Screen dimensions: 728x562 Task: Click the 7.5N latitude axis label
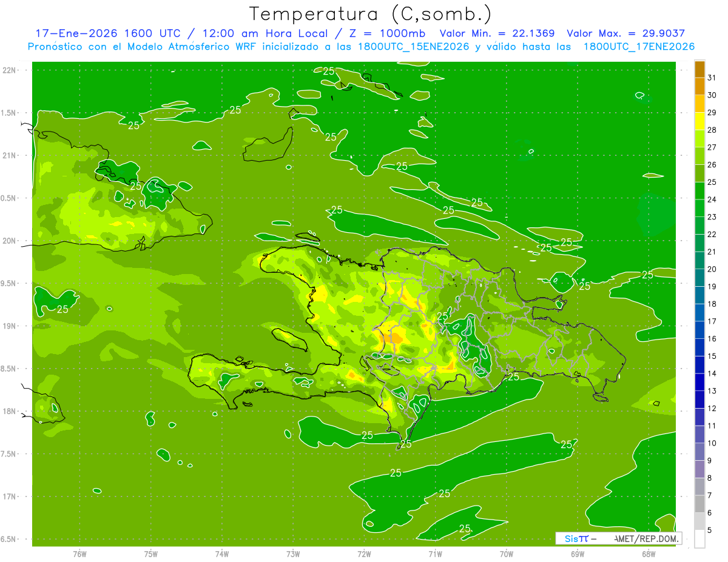(x=8, y=454)
